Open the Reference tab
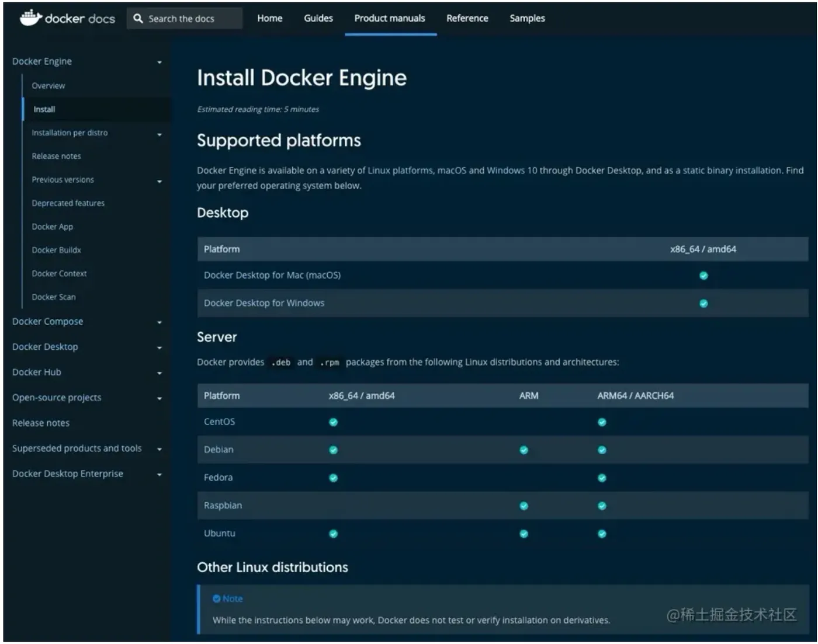 [x=467, y=18]
